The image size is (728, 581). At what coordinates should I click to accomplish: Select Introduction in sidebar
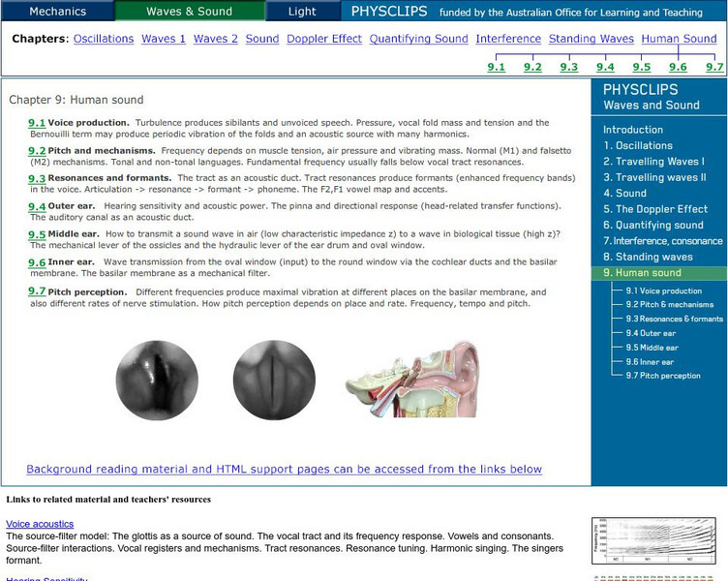(x=633, y=130)
